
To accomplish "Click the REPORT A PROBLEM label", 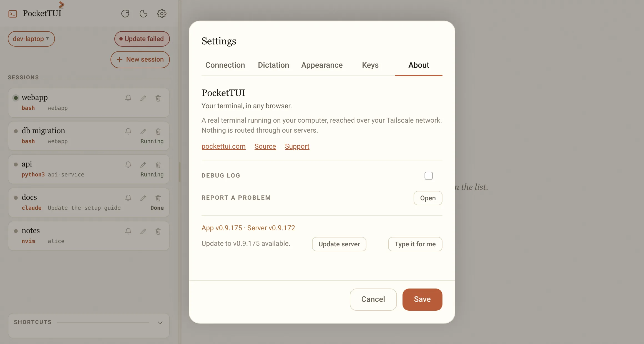I will pos(236,198).
